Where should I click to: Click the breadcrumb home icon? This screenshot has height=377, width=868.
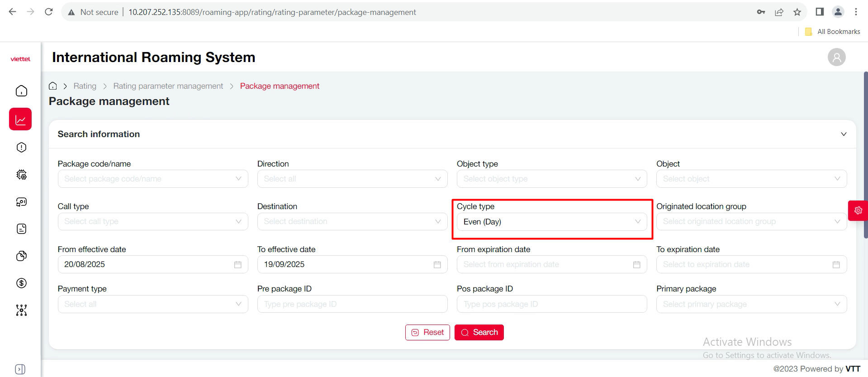coord(53,86)
